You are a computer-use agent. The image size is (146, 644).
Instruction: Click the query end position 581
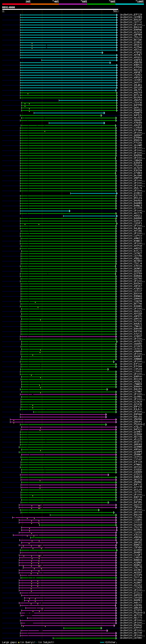tap(115, 11)
